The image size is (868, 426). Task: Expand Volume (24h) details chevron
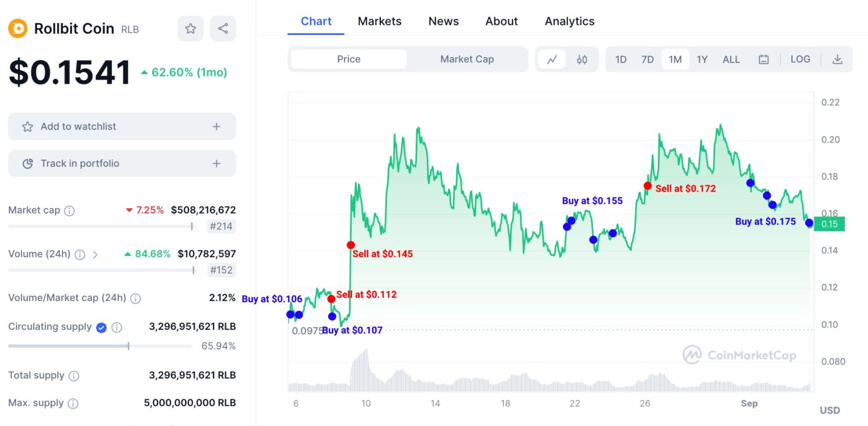[x=95, y=254]
